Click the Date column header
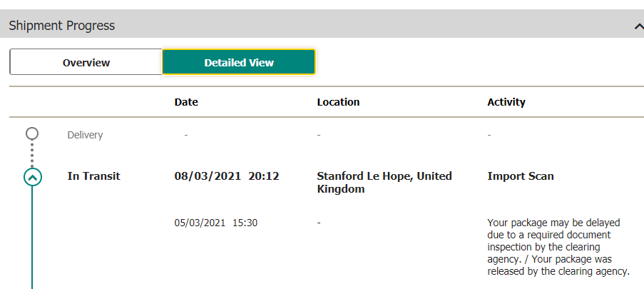The width and height of the screenshot is (644, 289). pyautogui.click(x=186, y=102)
